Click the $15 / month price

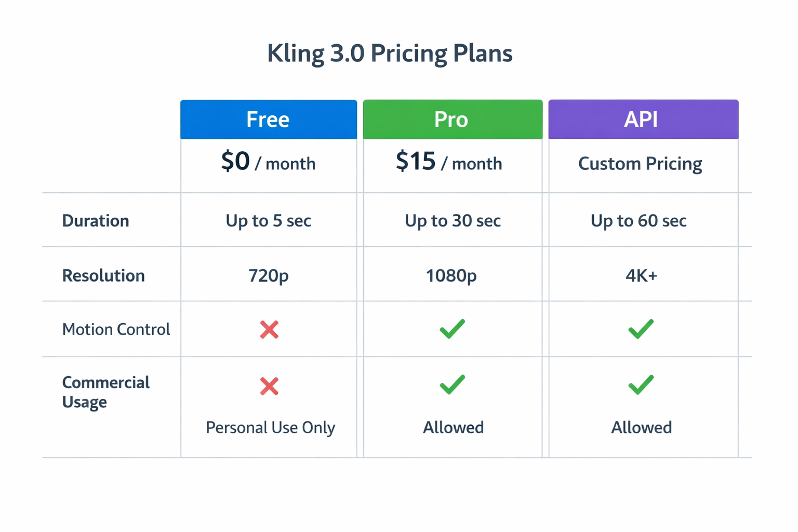[x=449, y=162]
